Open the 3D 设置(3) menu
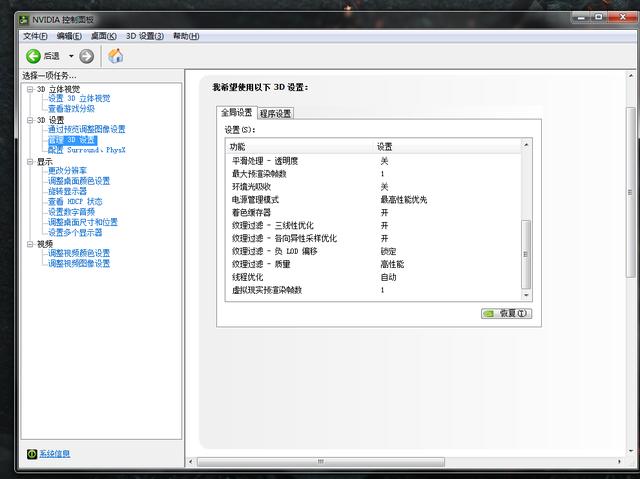The height and width of the screenshot is (479, 640). click(145, 36)
